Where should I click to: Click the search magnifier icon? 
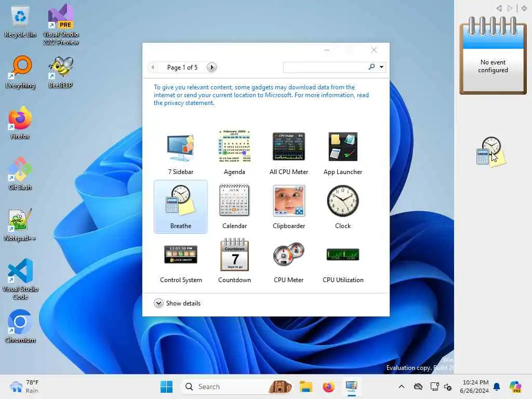click(x=372, y=66)
